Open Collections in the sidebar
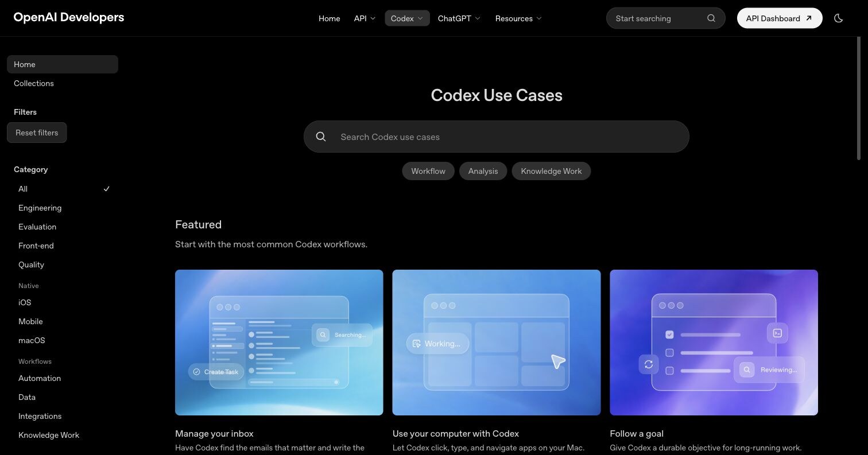868x455 pixels. pyautogui.click(x=63, y=83)
